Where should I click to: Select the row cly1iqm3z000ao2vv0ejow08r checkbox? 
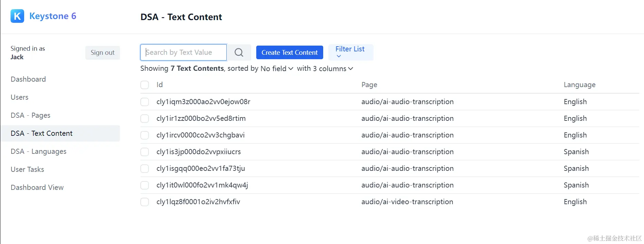pyautogui.click(x=145, y=102)
